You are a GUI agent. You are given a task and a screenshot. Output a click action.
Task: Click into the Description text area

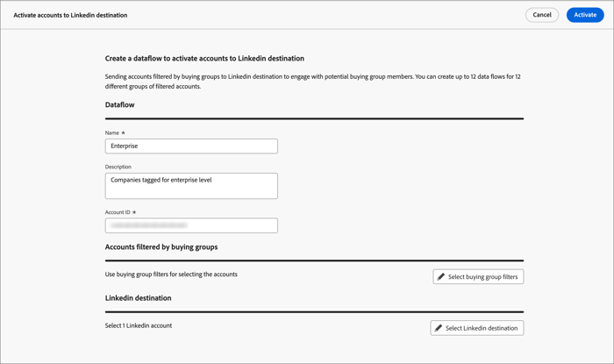[x=191, y=185]
